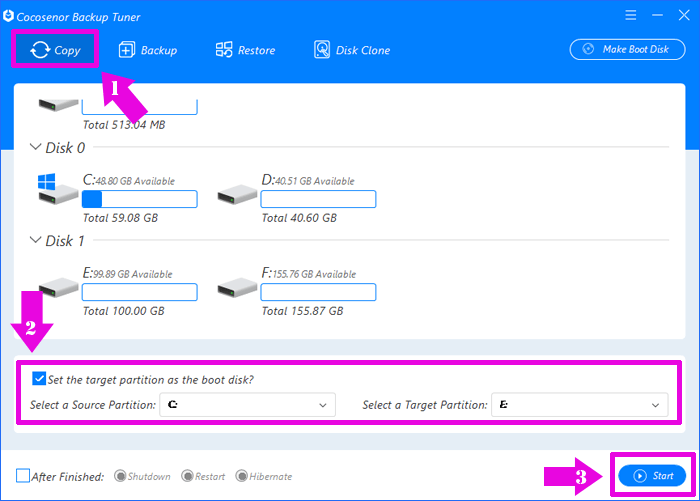This screenshot has width=700, height=501.
Task: Select the Shutdown radio option
Action: click(120, 476)
